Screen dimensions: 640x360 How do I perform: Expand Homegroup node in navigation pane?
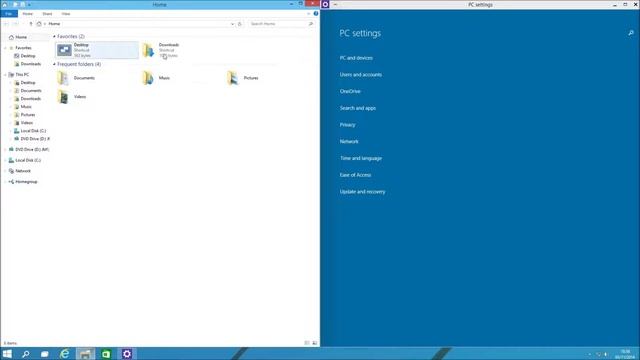pyautogui.click(x=5, y=182)
